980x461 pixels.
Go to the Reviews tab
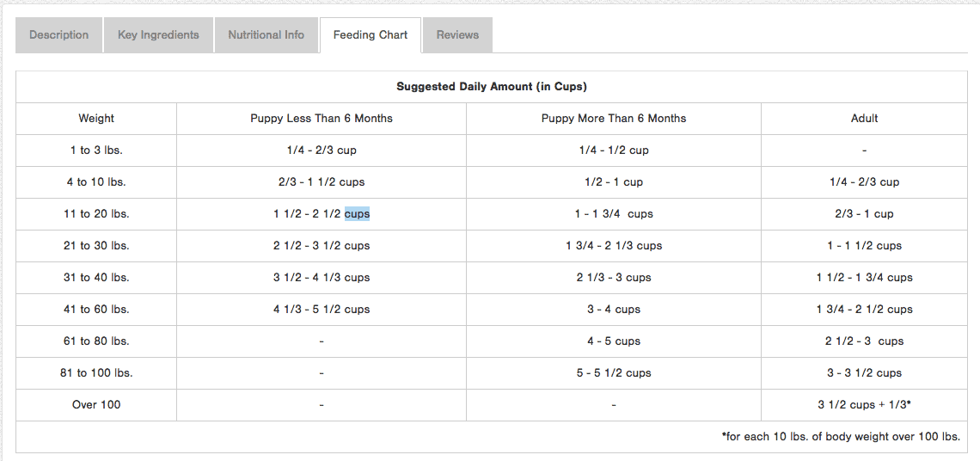(457, 35)
